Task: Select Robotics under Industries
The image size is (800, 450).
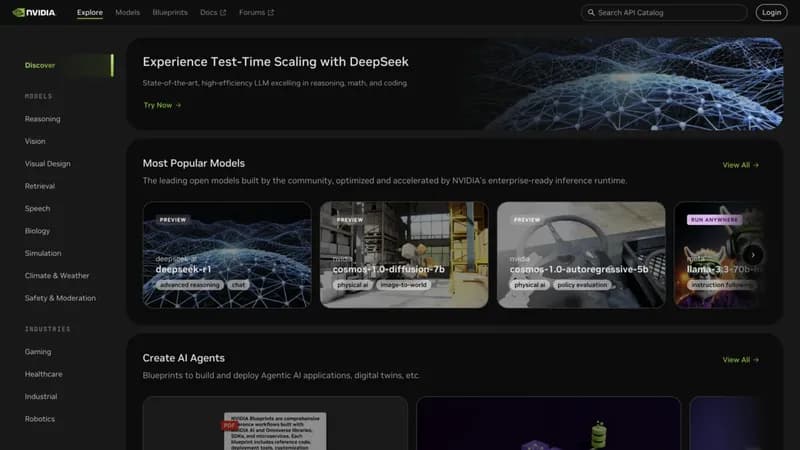Action: tap(40, 419)
